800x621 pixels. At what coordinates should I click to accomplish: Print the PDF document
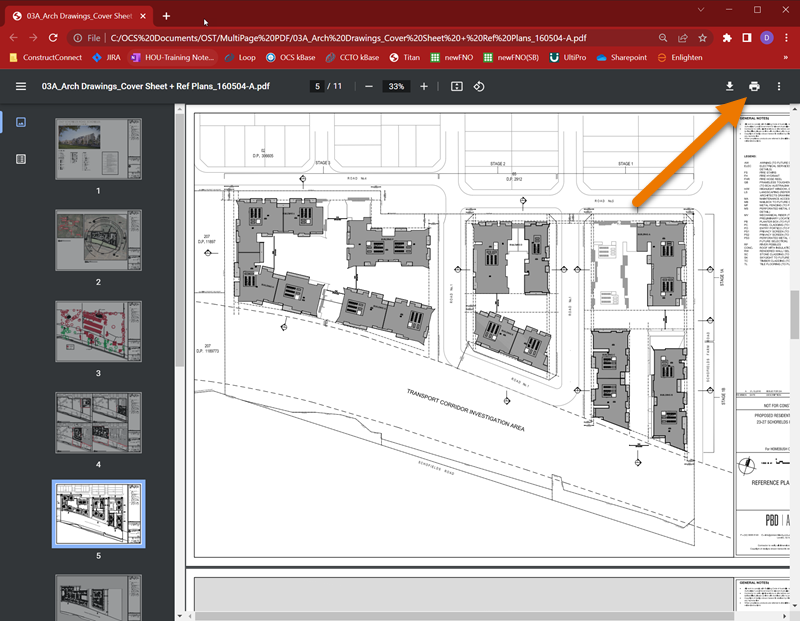tap(754, 86)
